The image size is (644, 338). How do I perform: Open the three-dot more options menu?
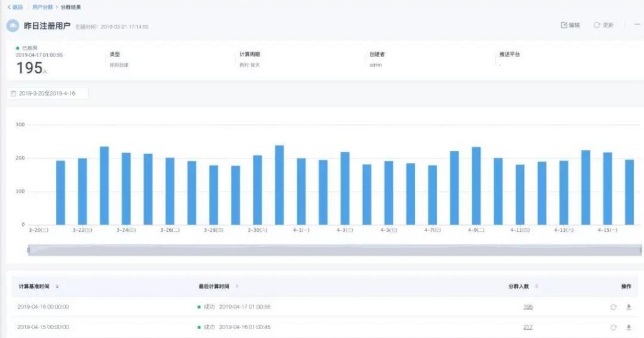[637, 25]
